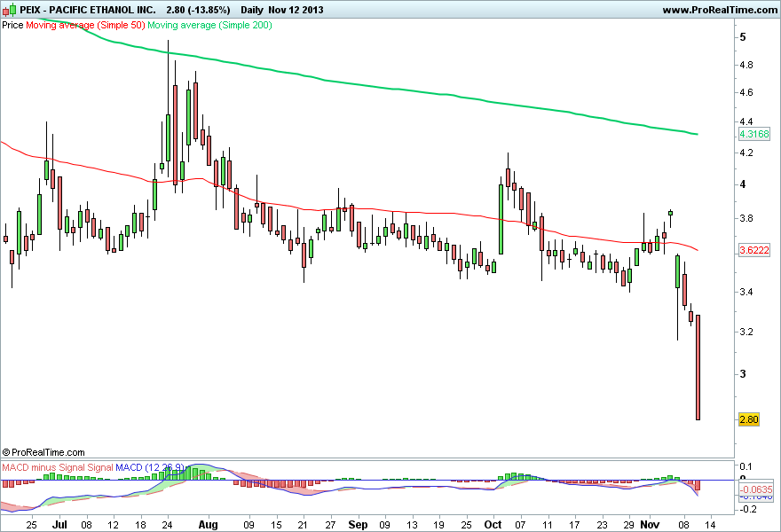Select Moving average (Simple 200) legend
Image resolution: width=781 pixels, height=532 pixels.
209,25
